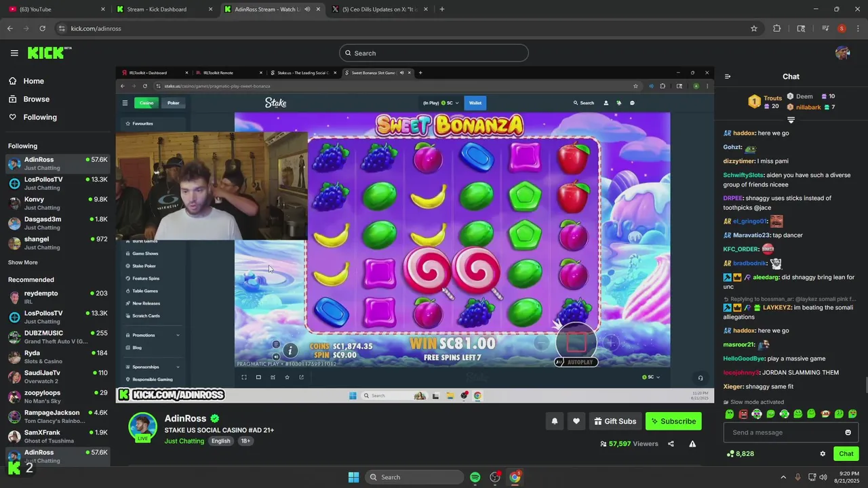Click the volume icon in system tray
This screenshot has width=868, height=488.
click(x=823, y=477)
